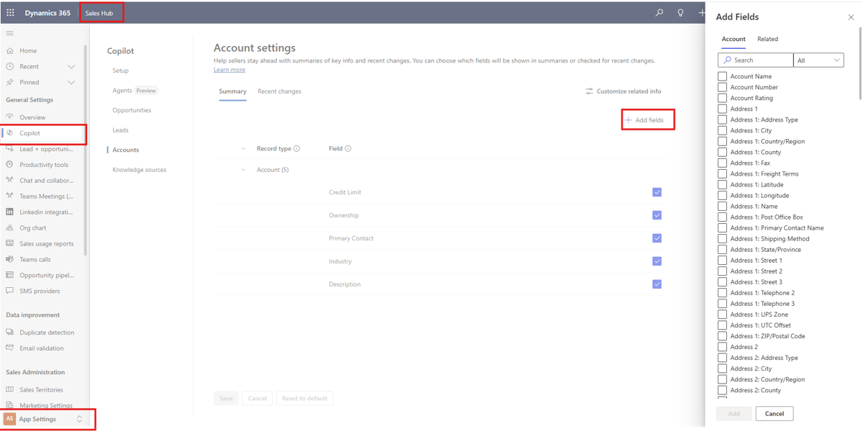The height and width of the screenshot is (447, 868).
Task: Click the info icon beside Record type
Action: coord(296,149)
